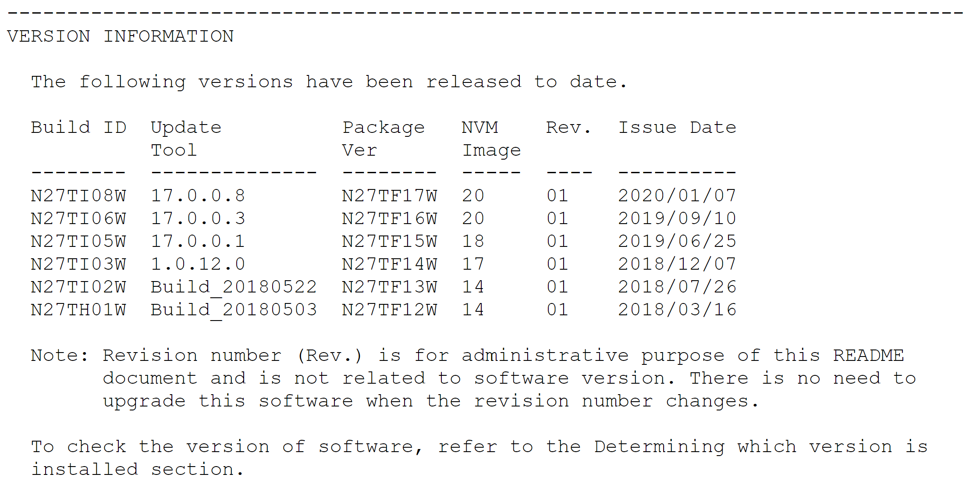Viewport: 980px width, 492px height.
Task: Click the word Note before Revision
Action: point(55,355)
